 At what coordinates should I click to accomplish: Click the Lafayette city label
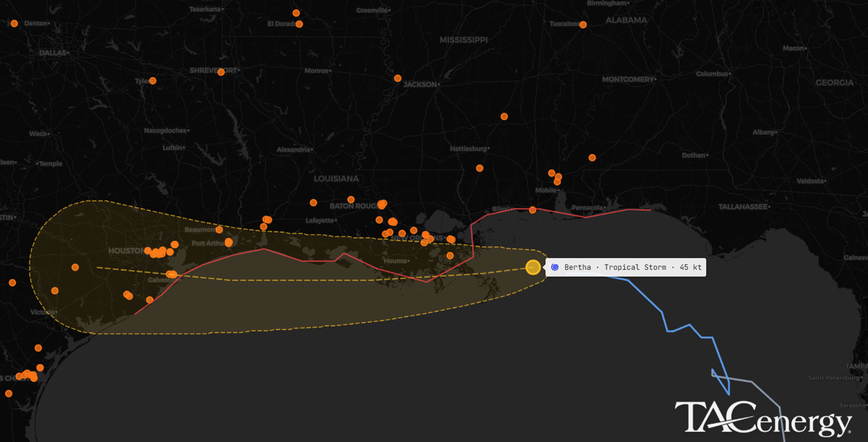(x=319, y=220)
